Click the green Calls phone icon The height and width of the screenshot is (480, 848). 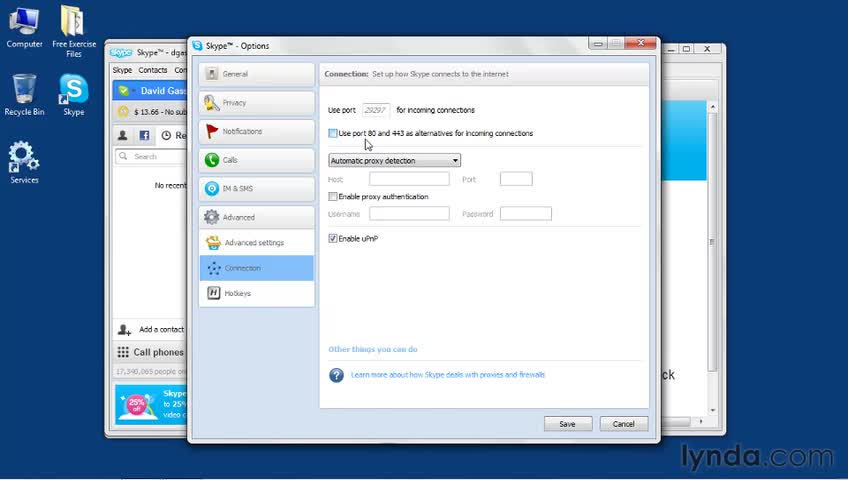coord(212,160)
